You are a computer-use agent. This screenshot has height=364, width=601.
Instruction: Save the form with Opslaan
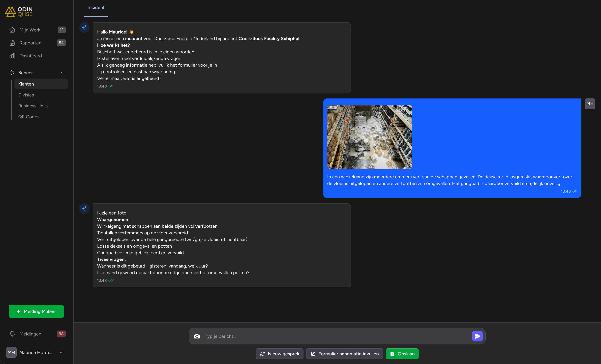click(x=402, y=354)
